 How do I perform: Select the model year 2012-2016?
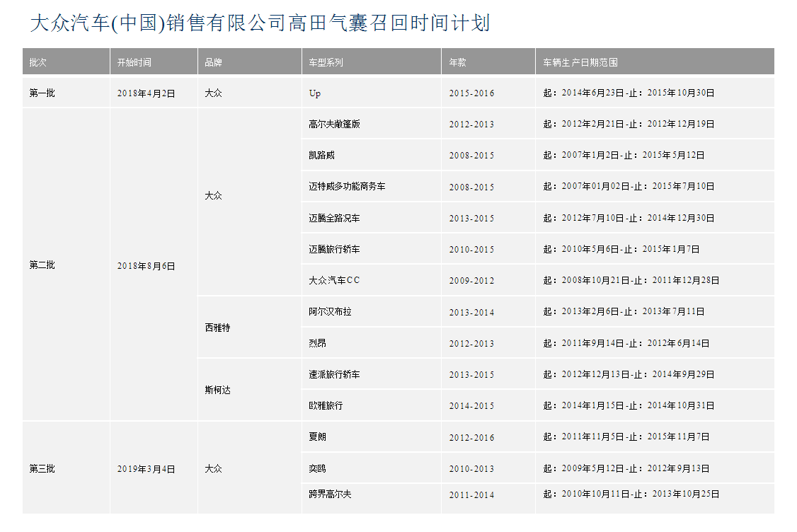tap(471, 437)
